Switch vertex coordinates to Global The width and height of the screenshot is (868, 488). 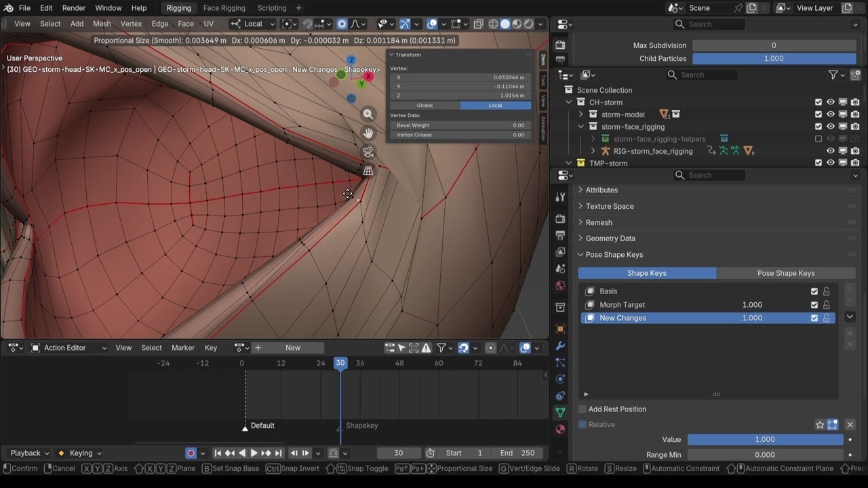[425, 105]
